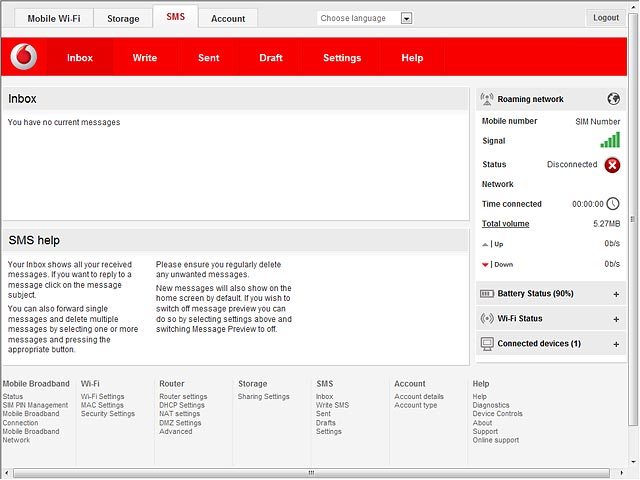Open the Account details footer link
Image resolution: width=640 pixels, height=480 pixels.
(419, 396)
